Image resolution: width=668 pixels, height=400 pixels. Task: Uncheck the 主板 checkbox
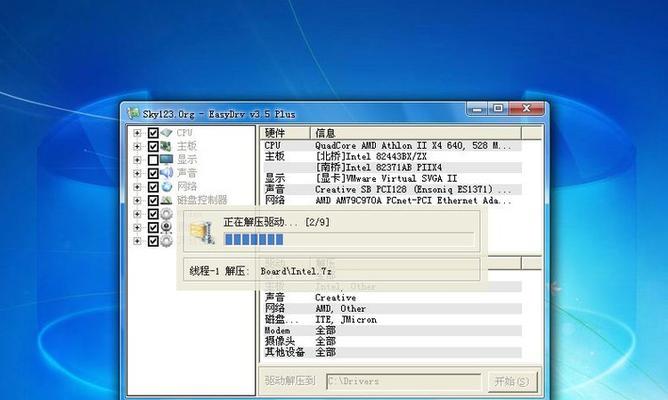coord(153,147)
